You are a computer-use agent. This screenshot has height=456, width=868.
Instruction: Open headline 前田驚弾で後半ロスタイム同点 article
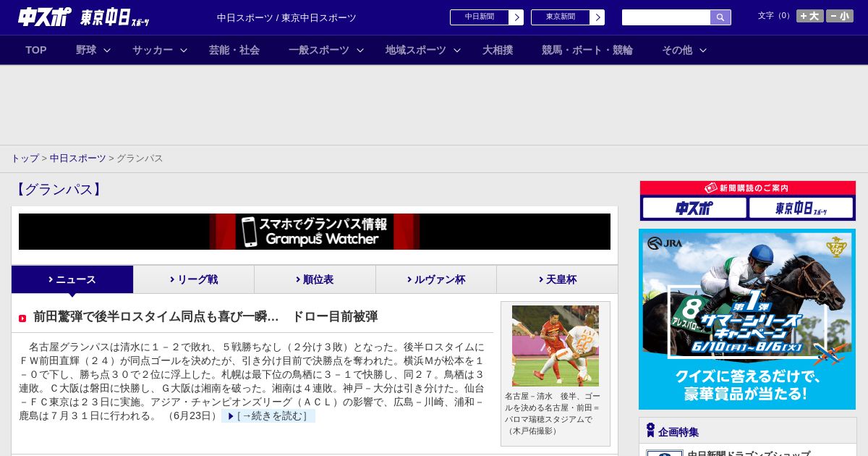[205, 317]
